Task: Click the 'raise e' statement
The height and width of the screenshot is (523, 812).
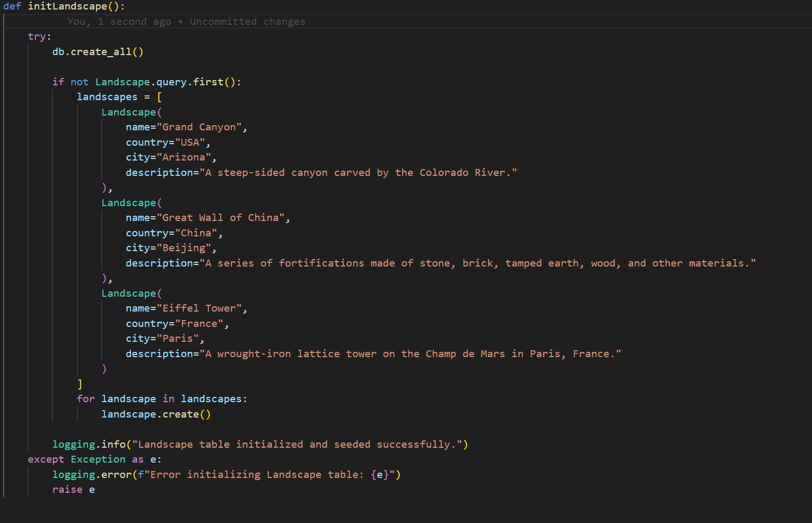Action: (x=74, y=490)
